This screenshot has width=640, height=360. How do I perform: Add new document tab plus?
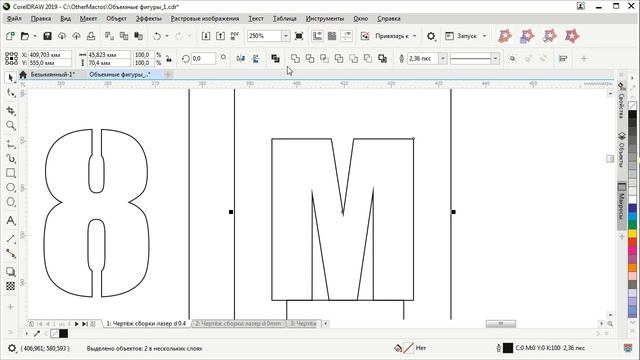[168, 74]
